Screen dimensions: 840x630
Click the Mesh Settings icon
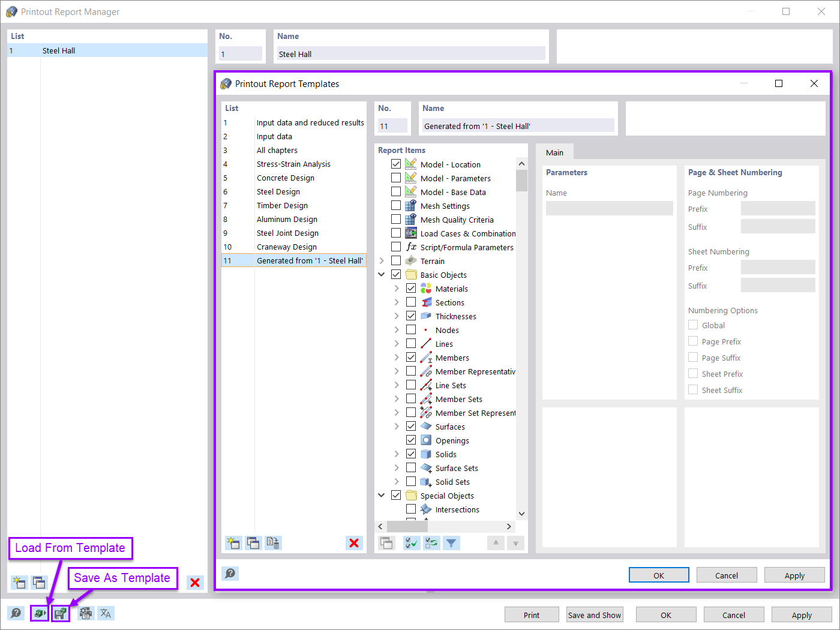[411, 206]
